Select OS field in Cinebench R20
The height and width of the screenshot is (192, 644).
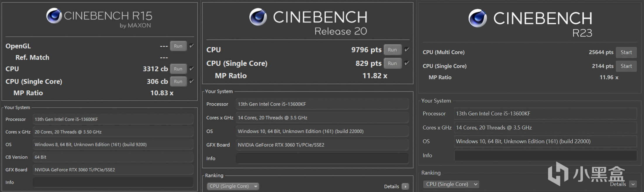point(322,131)
